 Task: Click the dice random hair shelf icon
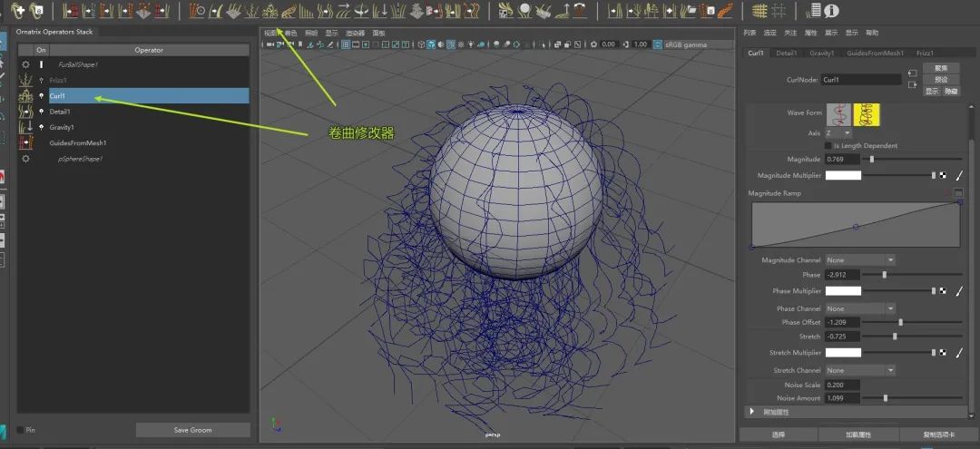click(505, 11)
